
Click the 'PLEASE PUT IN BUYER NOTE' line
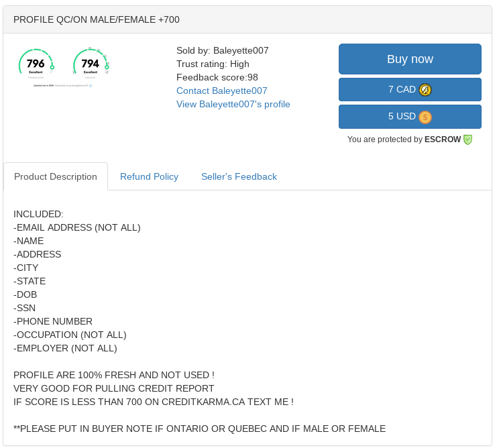coord(200,429)
